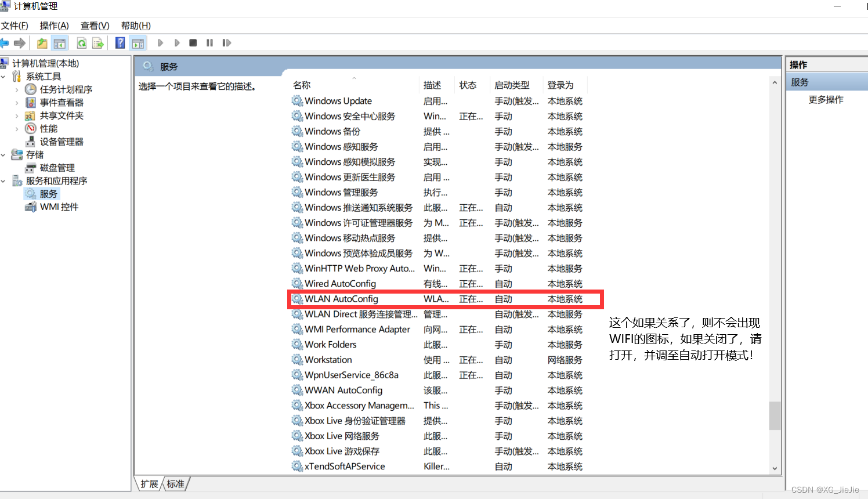Viewport: 868px width, 499px height.
Task: Open the 帮助(H) menu
Action: point(136,26)
